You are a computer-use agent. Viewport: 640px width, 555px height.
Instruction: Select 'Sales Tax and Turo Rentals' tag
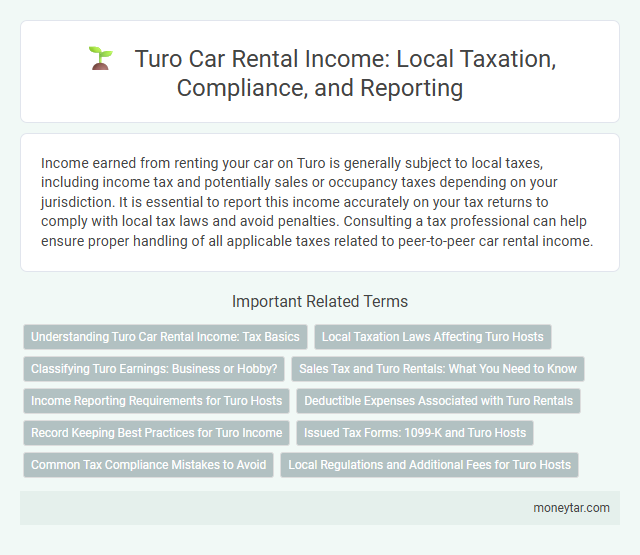coord(438,369)
